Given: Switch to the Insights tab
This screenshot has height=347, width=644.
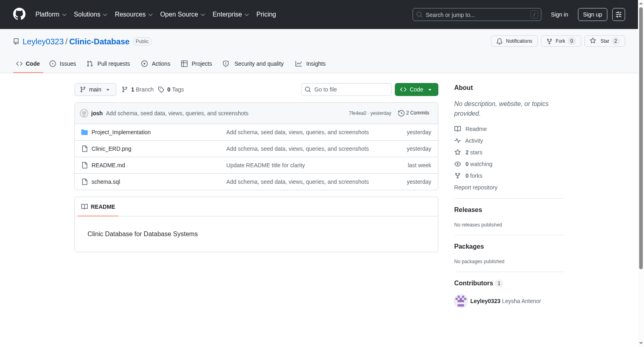Looking at the screenshot, I should click(310, 64).
